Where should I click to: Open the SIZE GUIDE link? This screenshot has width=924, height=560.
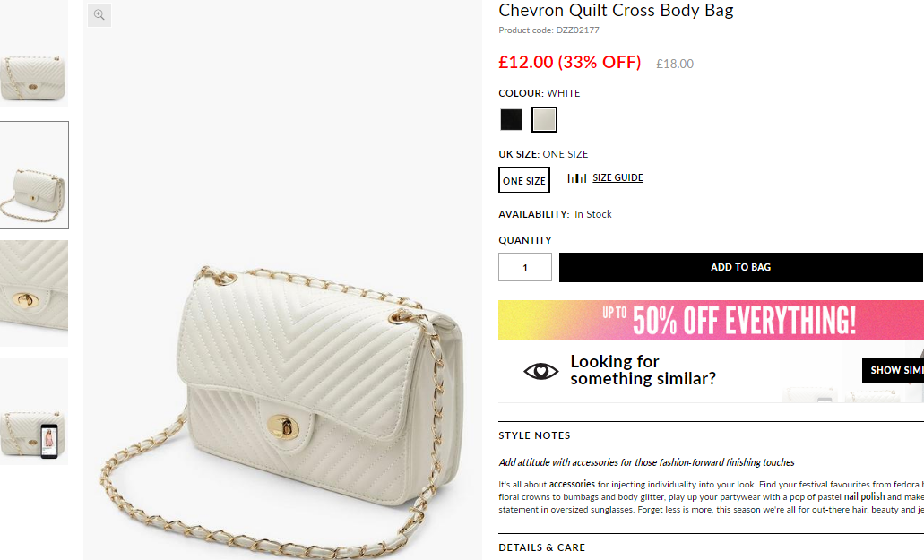point(617,177)
